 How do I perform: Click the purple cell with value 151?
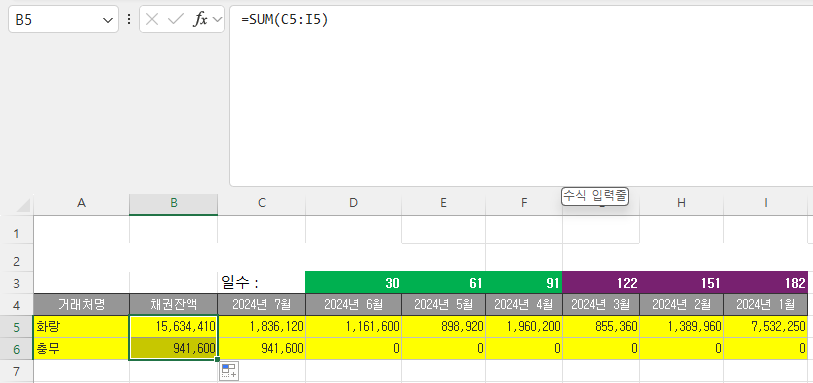pos(681,283)
